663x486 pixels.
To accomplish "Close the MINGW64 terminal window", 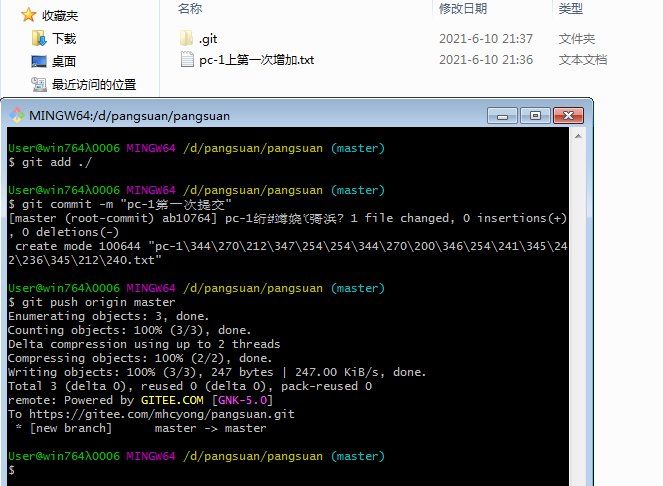I will coord(567,115).
